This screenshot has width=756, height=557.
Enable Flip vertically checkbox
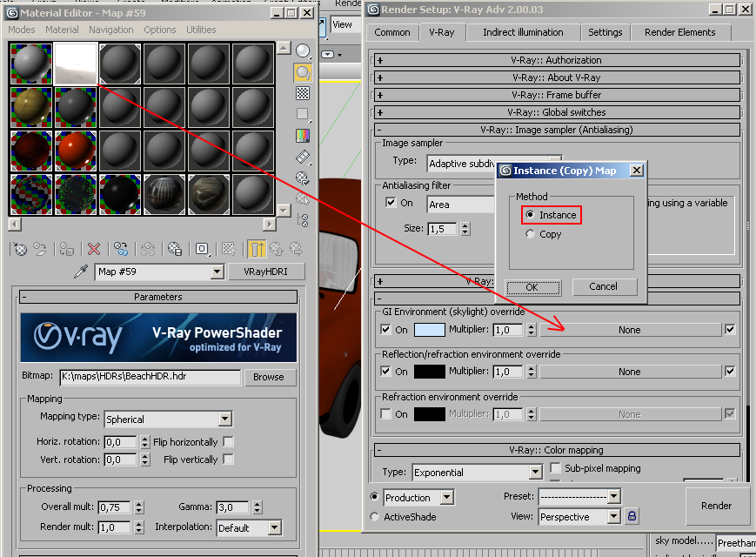pos(229,460)
